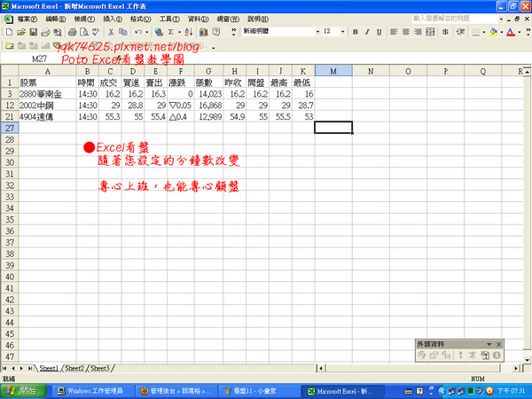Apply the yellow Fill Color swatch
This screenshot has height=399, width=532.
pyautogui.click(x=494, y=32)
